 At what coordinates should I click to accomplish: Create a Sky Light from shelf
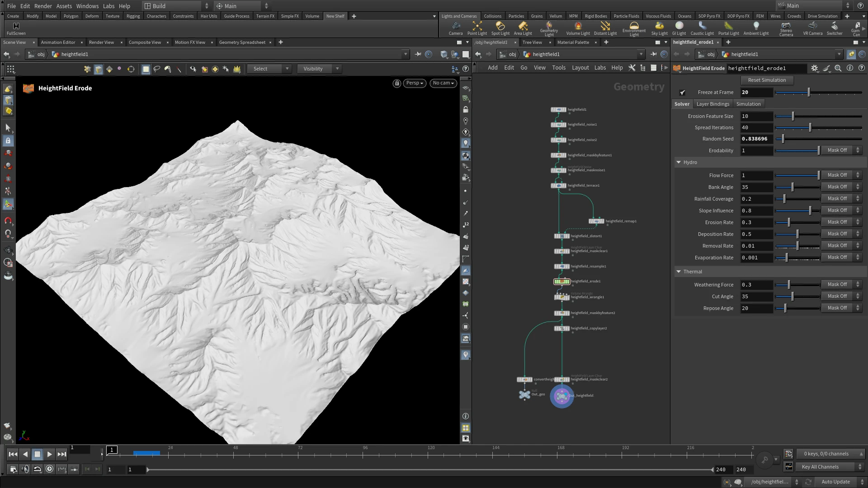click(x=659, y=28)
